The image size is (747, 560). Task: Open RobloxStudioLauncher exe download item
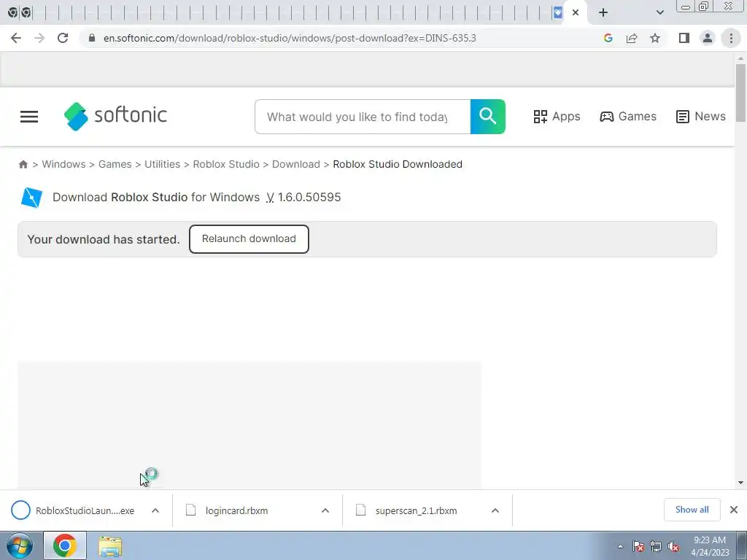tap(73, 510)
